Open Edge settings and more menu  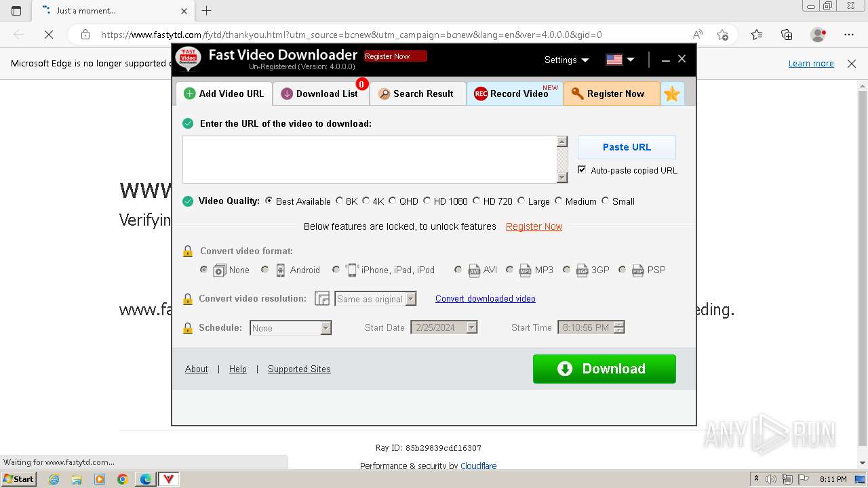pyautogui.click(x=849, y=35)
